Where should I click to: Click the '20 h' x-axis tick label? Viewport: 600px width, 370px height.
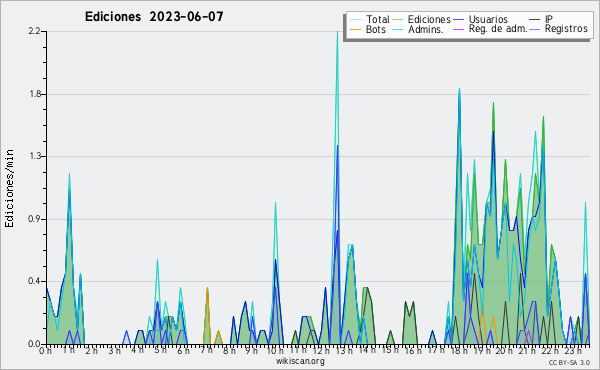click(x=504, y=350)
